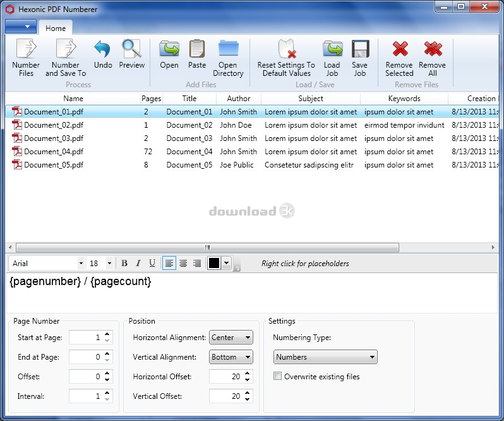504x421 pixels.
Task: Align text center in editor
Action: pyautogui.click(x=183, y=264)
